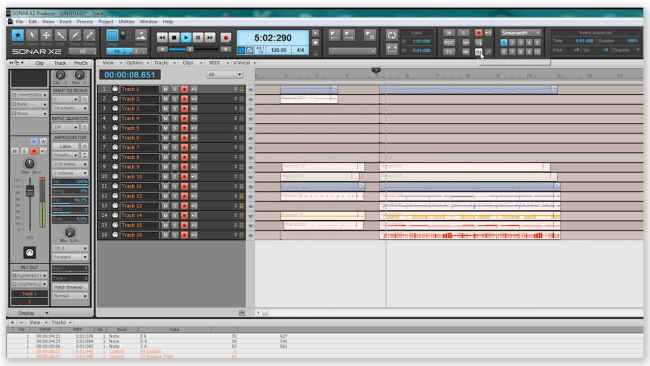Viewport: 650px width, 366px height.
Task: Click the timeline now-time marker
Action: click(x=376, y=70)
